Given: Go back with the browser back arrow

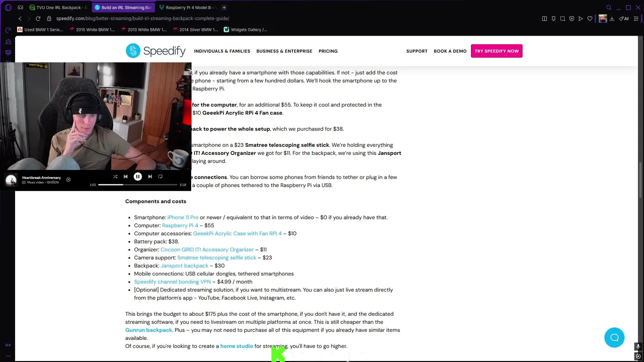Looking at the screenshot, I should point(20,19).
